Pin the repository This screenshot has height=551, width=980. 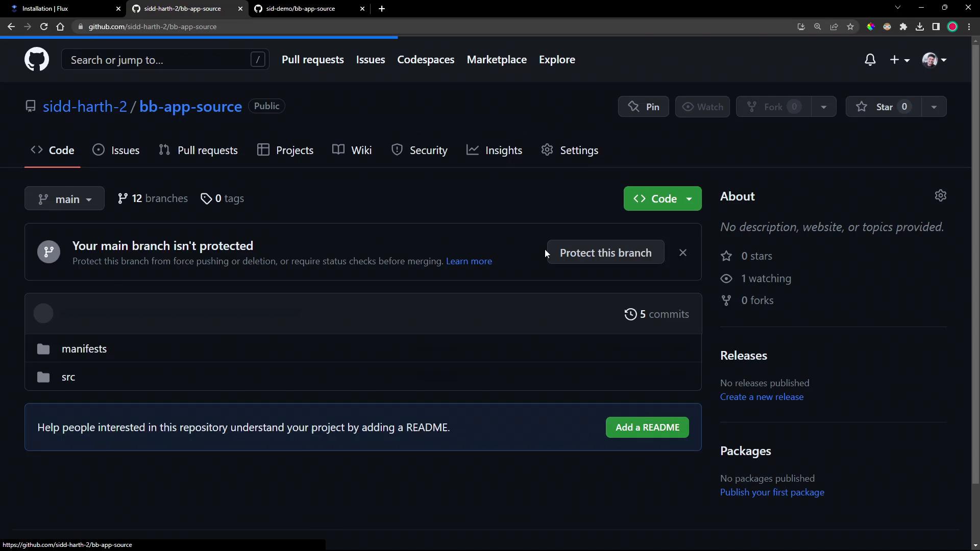[643, 107]
